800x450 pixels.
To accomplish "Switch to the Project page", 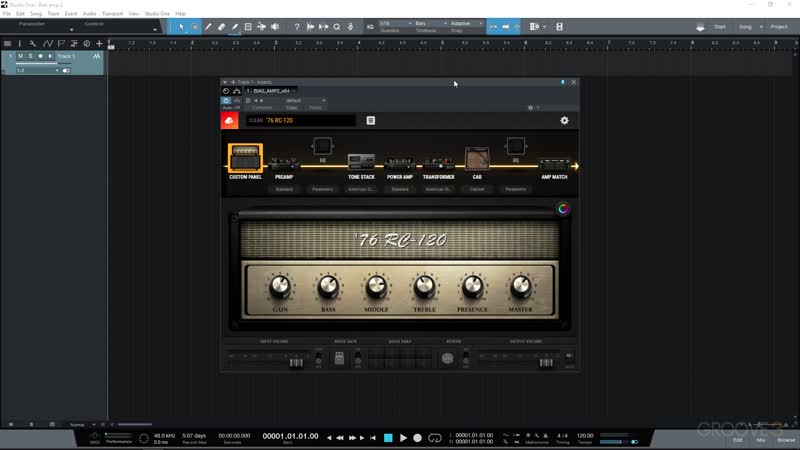I will pos(779,27).
